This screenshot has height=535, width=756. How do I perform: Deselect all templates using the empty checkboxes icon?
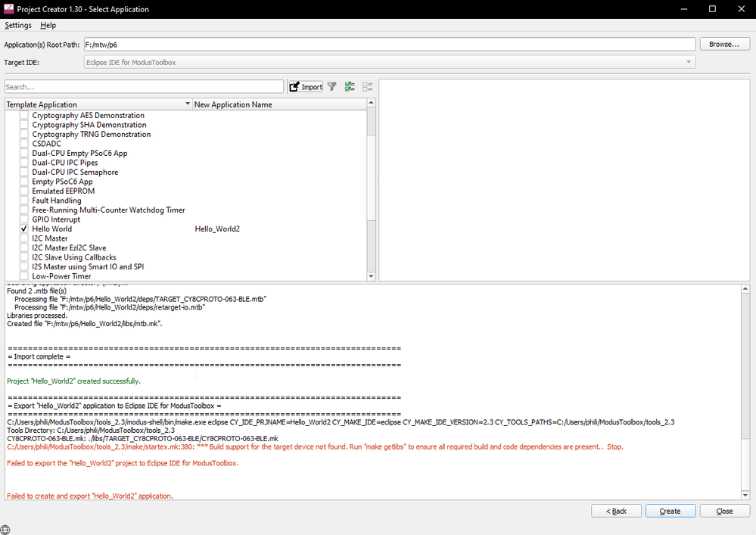(367, 86)
